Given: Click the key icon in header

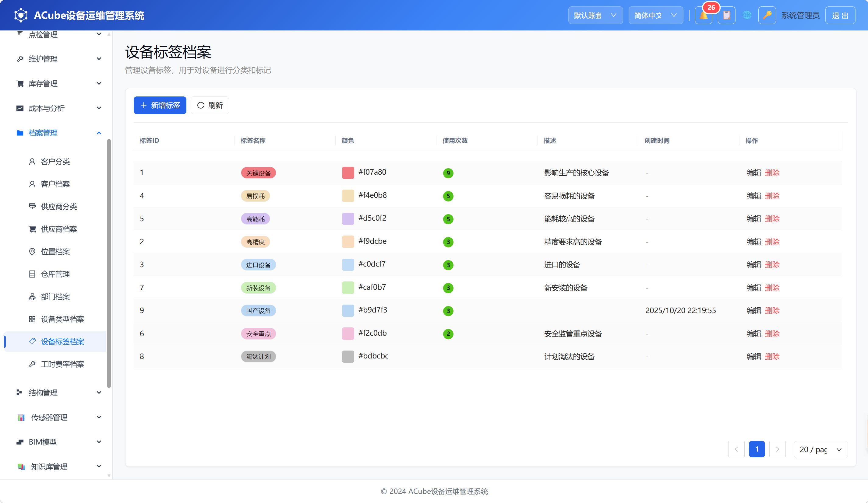Looking at the screenshot, I should coord(767,16).
